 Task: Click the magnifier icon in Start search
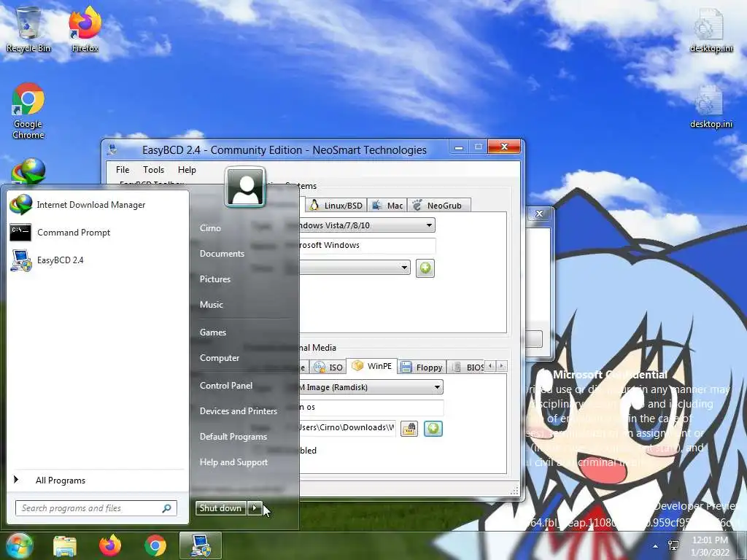(167, 508)
